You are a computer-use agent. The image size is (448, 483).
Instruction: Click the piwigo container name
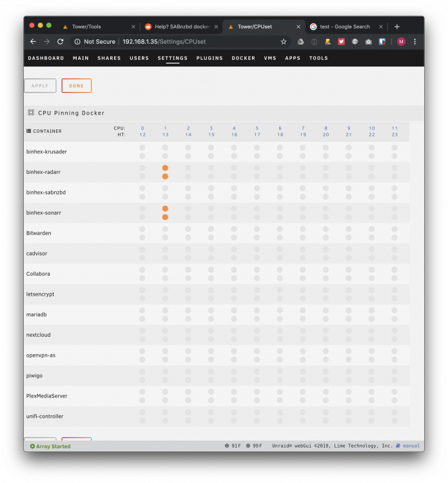click(34, 375)
